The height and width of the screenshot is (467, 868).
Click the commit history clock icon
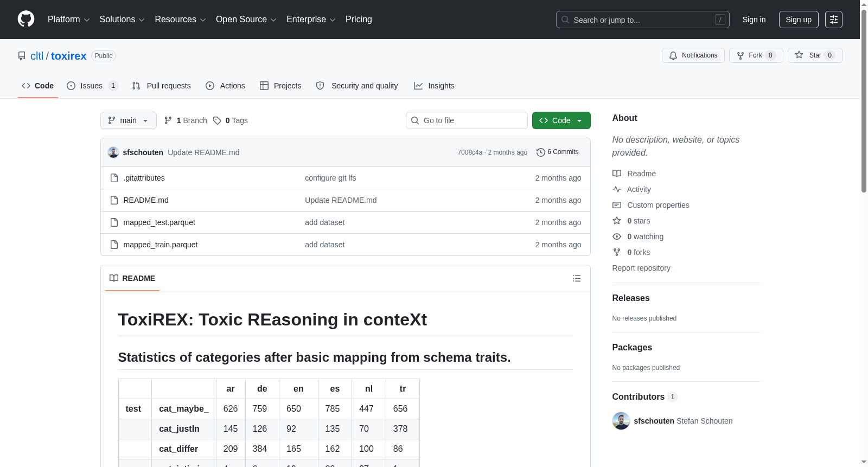click(540, 152)
